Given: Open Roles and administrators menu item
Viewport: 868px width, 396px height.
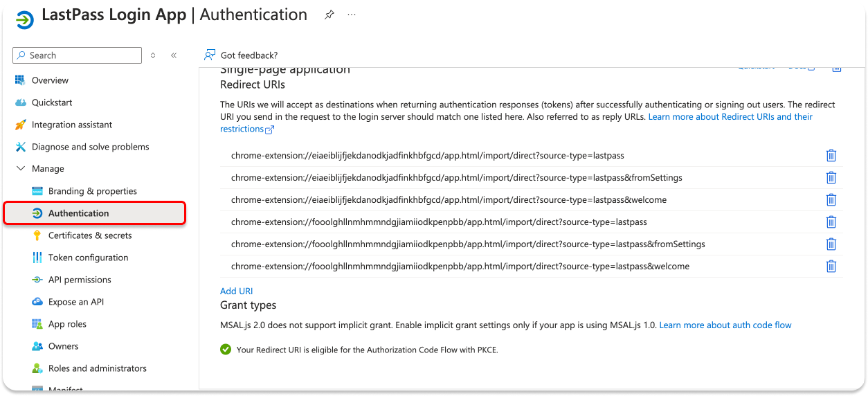Looking at the screenshot, I should pyautogui.click(x=98, y=368).
